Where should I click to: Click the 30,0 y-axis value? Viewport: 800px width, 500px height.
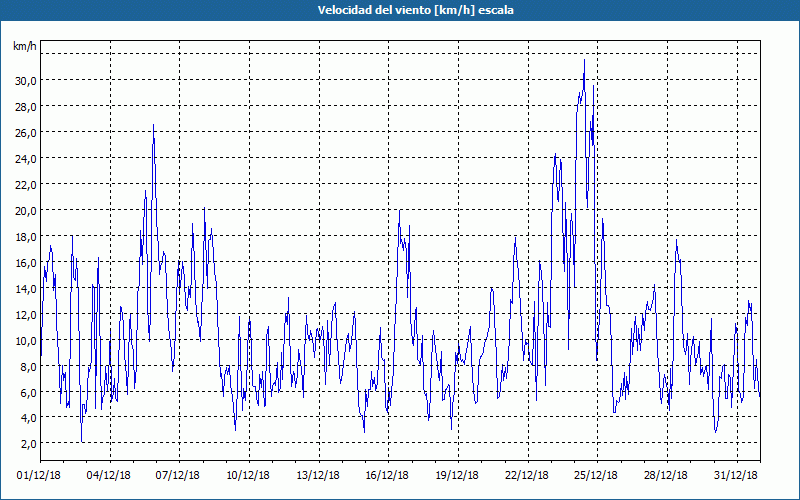[x=26, y=81]
